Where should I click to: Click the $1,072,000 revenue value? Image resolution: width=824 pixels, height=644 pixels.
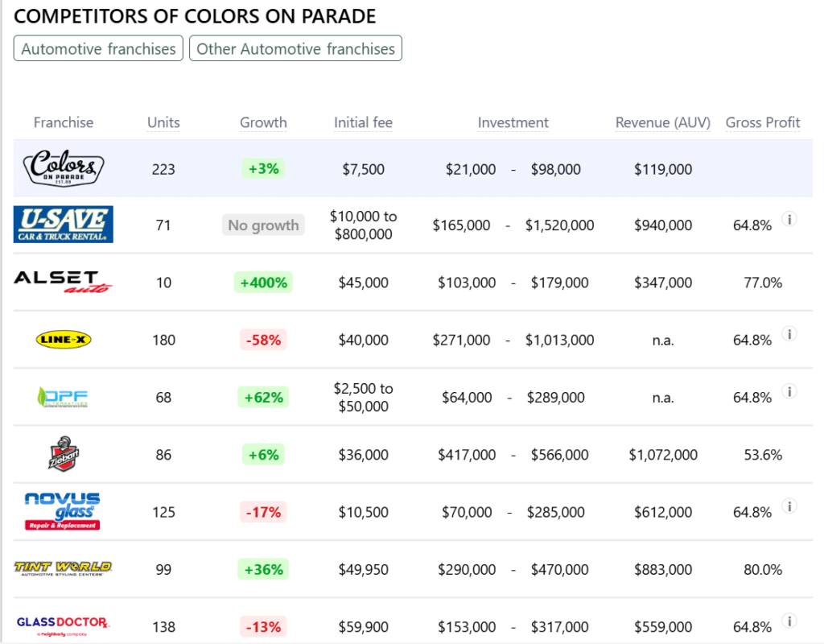click(663, 454)
